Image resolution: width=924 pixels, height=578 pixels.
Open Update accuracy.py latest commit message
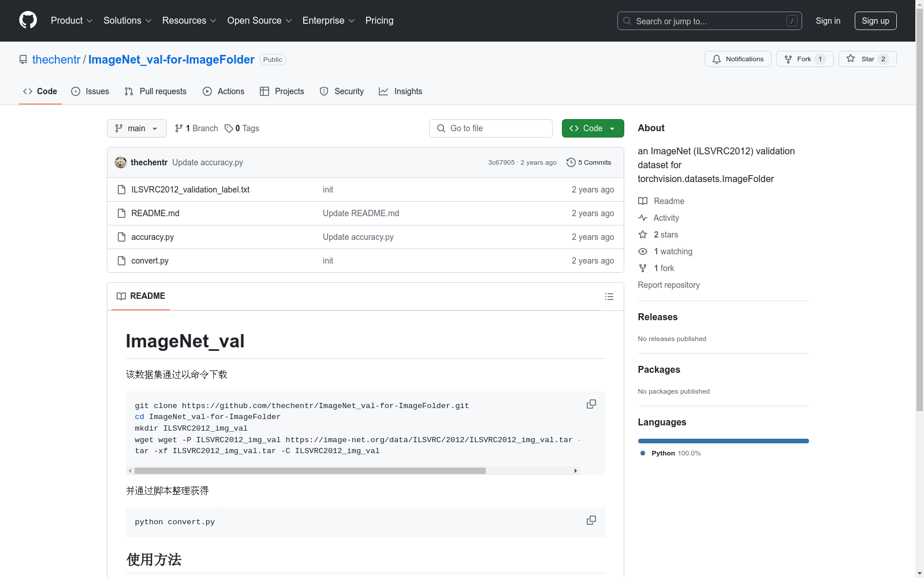[x=208, y=162]
